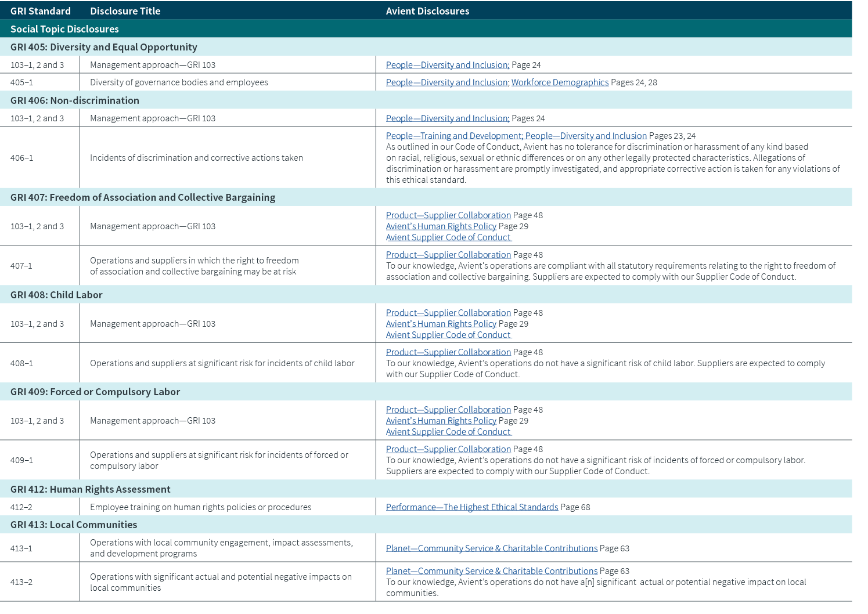868x614 pixels.
Task: Select the GRI 412: Human Rights Assessment heading
Action: (91, 489)
